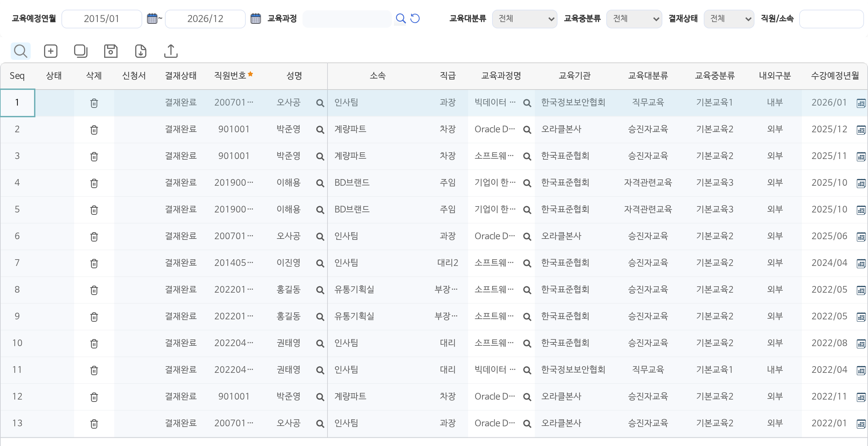Screen dimensions: 868x446
Task: Open the 교육대분류 dropdown
Action: click(524, 19)
